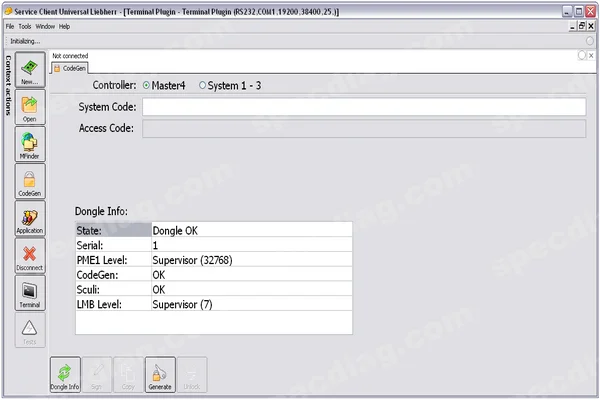
Task: Click the 'Supervisor (7)' value
Action: pyautogui.click(x=183, y=304)
